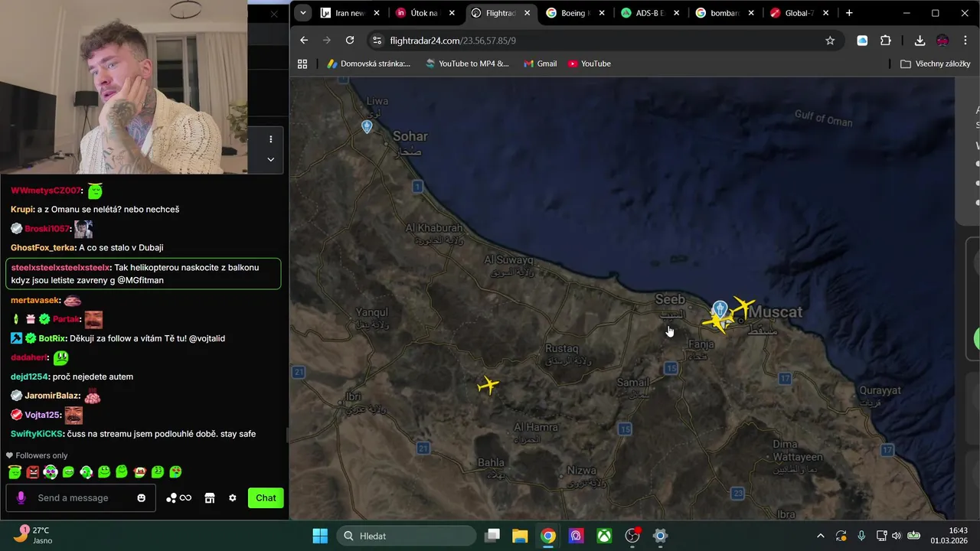Screen dimensions: 980x551
Task: Open File Explorer from taskbar
Action: (520, 536)
